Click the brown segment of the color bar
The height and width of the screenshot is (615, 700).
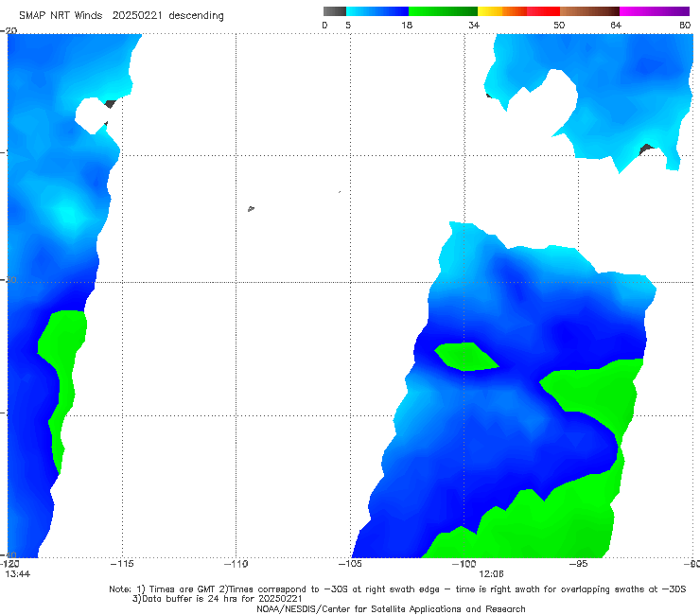tap(589, 11)
